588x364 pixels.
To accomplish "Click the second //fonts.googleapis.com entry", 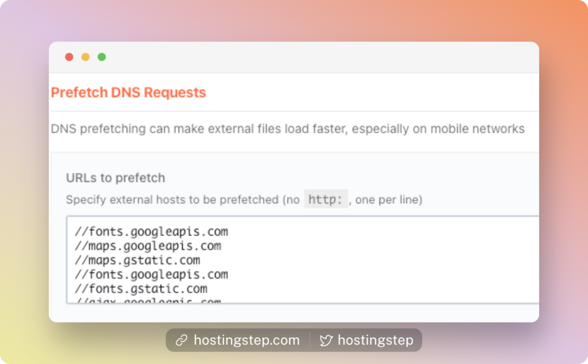I will [151, 274].
